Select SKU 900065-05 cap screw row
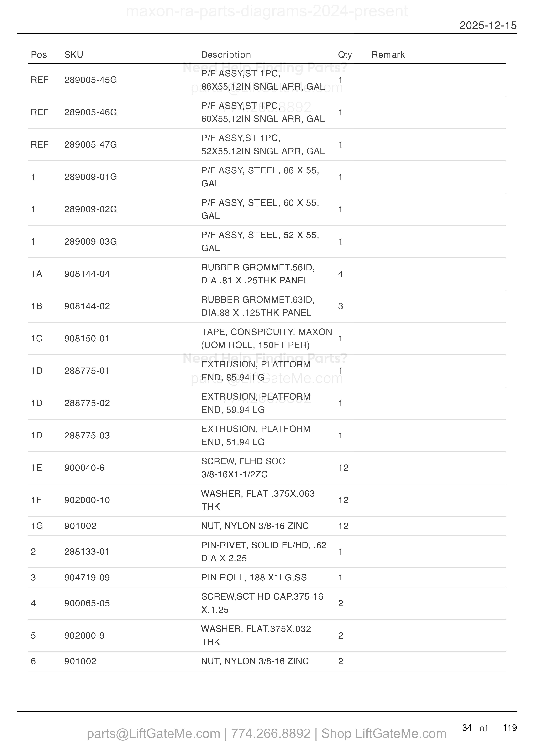 click(x=267, y=603)
